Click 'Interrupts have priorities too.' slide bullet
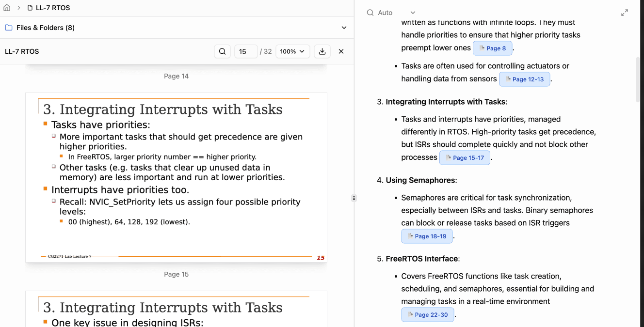This screenshot has width=644, height=327. pyautogui.click(x=120, y=190)
